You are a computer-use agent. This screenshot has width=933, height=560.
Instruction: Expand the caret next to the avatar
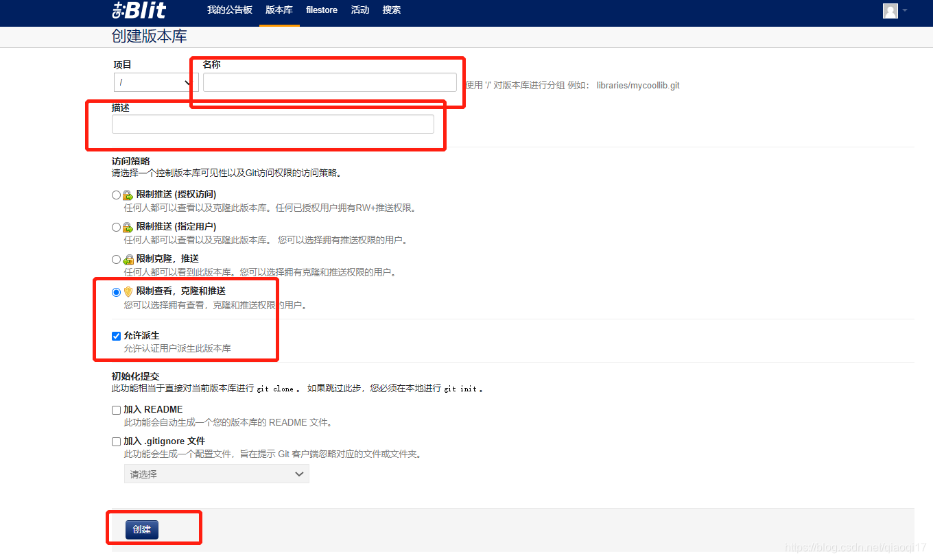click(x=906, y=10)
